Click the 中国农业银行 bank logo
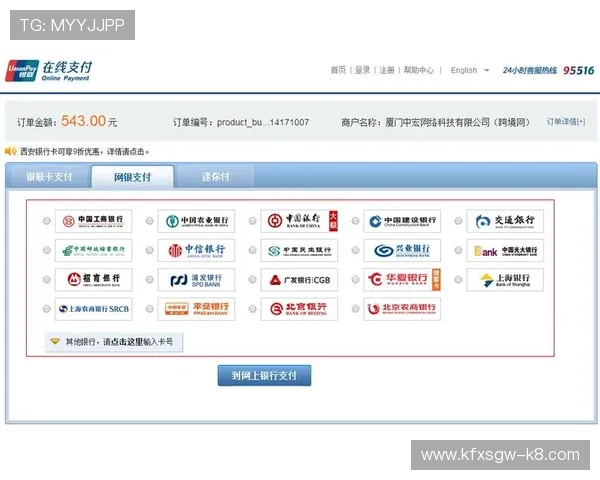600x480 pixels. pyautogui.click(x=196, y=221)
